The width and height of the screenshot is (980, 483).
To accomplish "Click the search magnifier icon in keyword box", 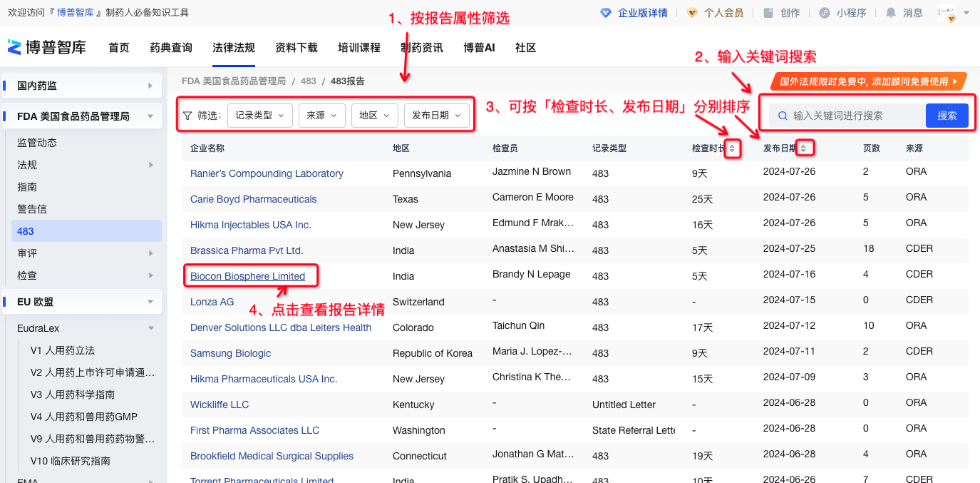I will point(783,116).
